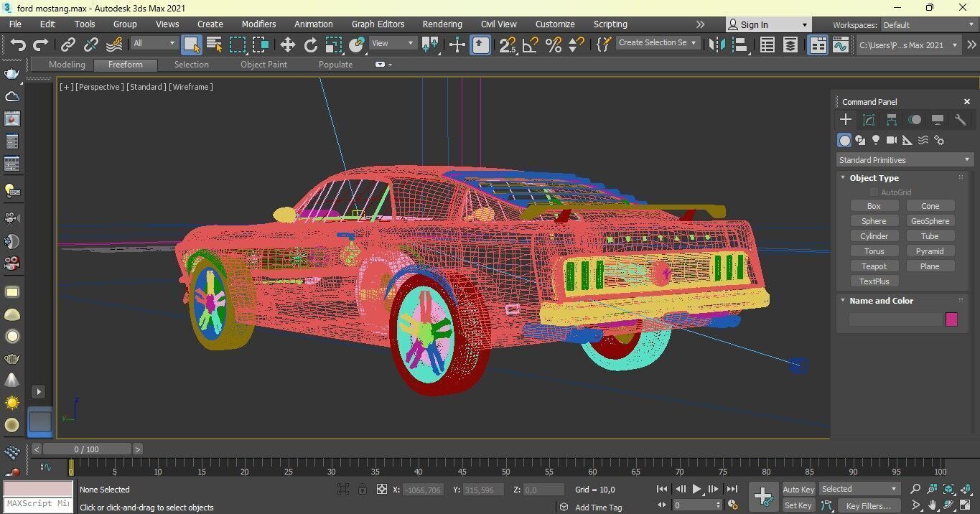Click the time slider 0 / 100 handle
The width and height of the screenshot is (980, 514).
point(87,449)
